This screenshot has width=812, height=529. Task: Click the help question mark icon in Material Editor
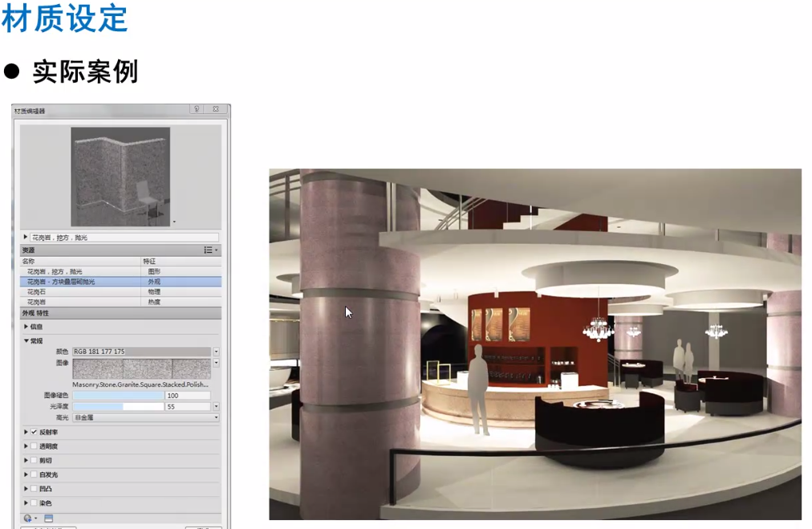coord(197,109)
